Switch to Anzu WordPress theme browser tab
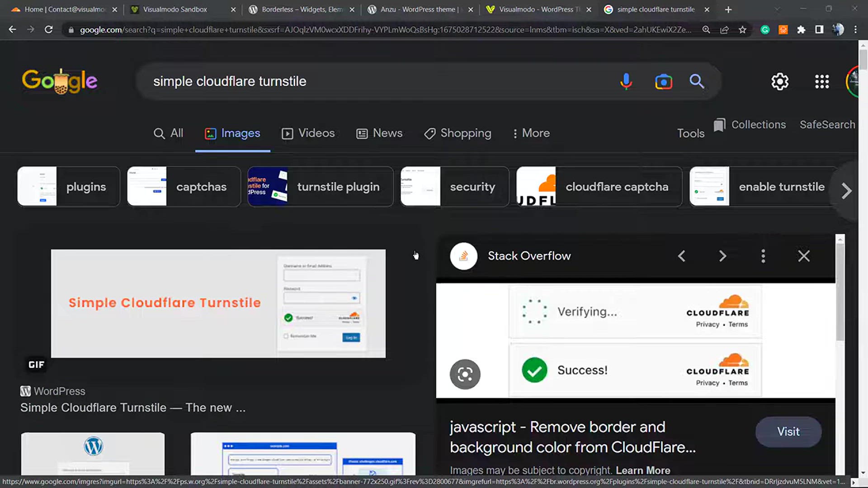Viewport: 868px width, 488px height. [x=420, y=9]
